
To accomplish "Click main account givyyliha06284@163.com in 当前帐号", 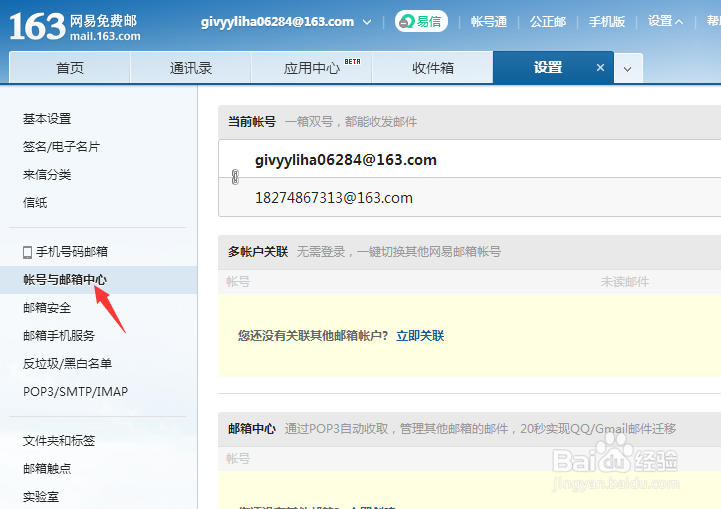I will [346, 160].
